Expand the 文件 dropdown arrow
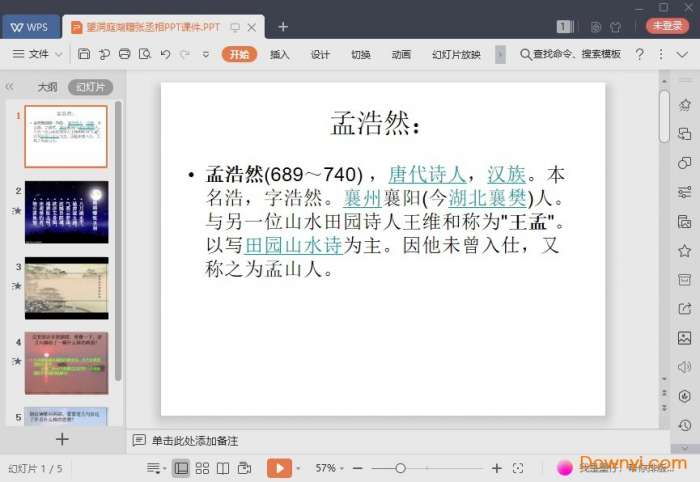The height and width of the screenshot is (482, 700). 58,54
